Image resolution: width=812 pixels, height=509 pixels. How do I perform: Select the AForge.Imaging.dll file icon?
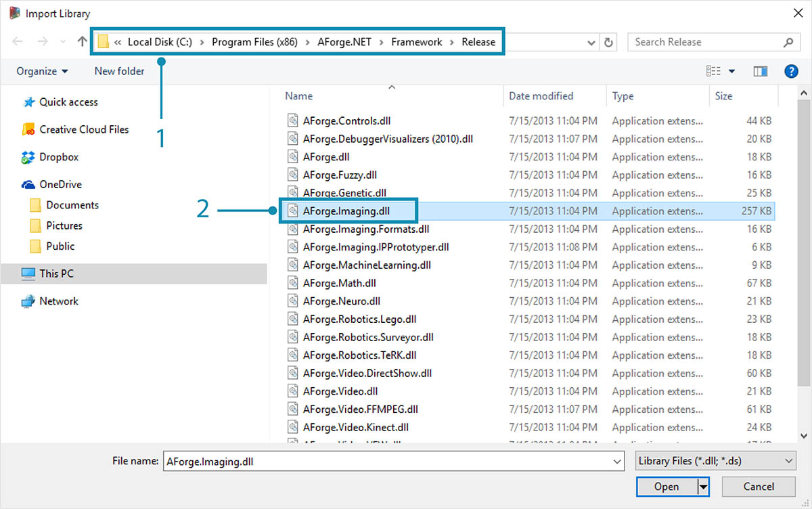(293, 211)
